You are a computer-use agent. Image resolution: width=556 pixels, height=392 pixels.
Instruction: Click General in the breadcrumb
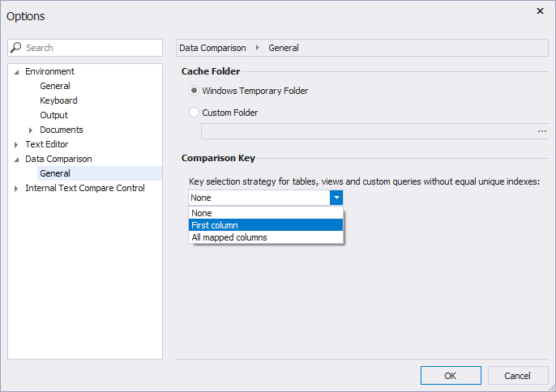pos(284,48)
